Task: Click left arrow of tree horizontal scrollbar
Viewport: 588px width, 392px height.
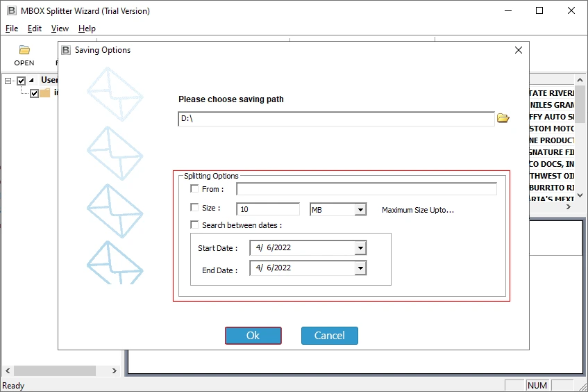Action: click(x=8, y=370)
